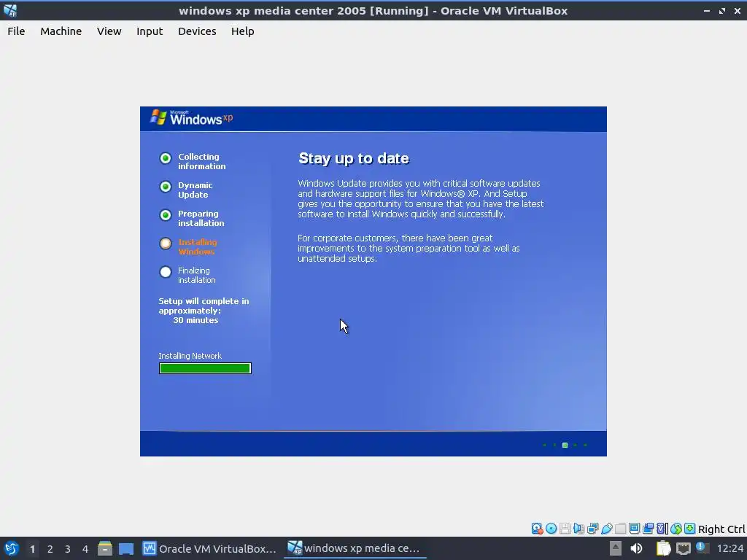This screenshot has width=747, height=560.
Task: Click the removable media eject tray icon
Action: pyautogui.click(x=616, y=548)
